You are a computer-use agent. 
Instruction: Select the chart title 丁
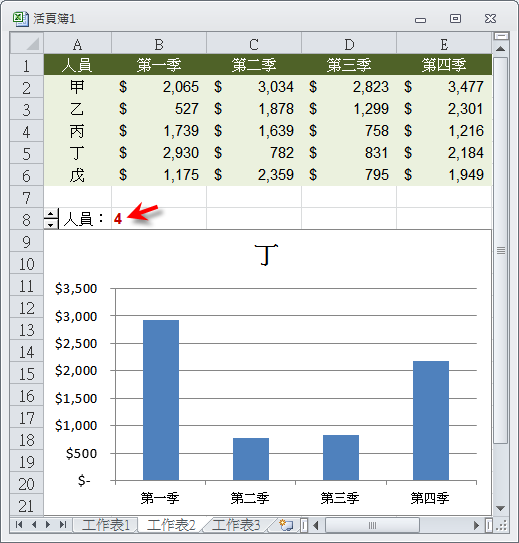pyautogui.click(x=266, y=255)
